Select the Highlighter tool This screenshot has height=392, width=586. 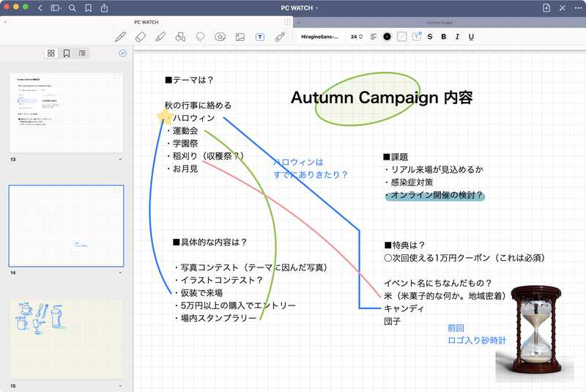[160, 37]
